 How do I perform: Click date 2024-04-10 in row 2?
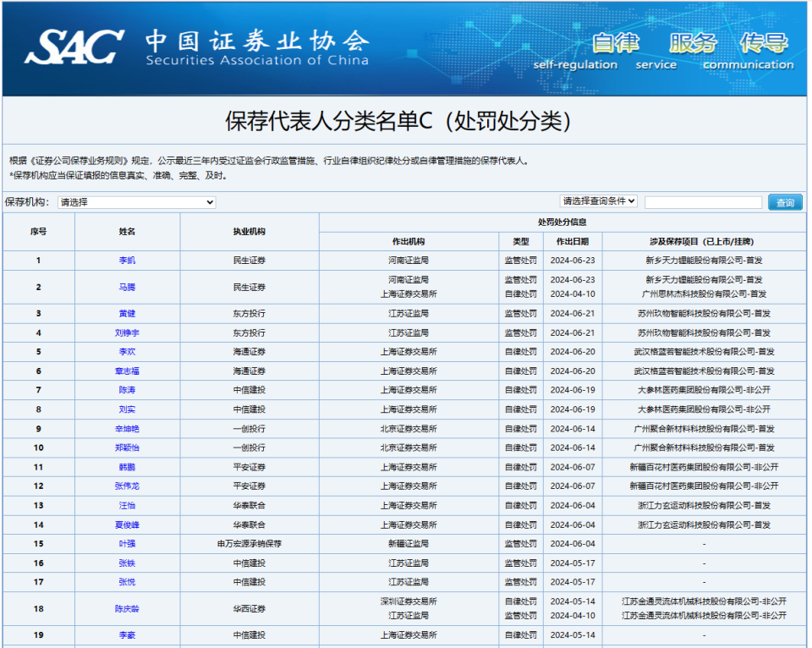(573, 294)
